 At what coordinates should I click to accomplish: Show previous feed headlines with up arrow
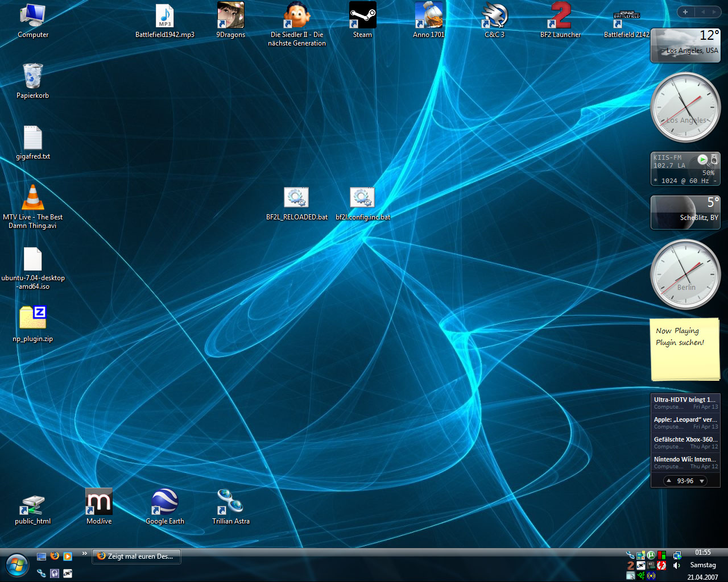click(x=669, y=481)
